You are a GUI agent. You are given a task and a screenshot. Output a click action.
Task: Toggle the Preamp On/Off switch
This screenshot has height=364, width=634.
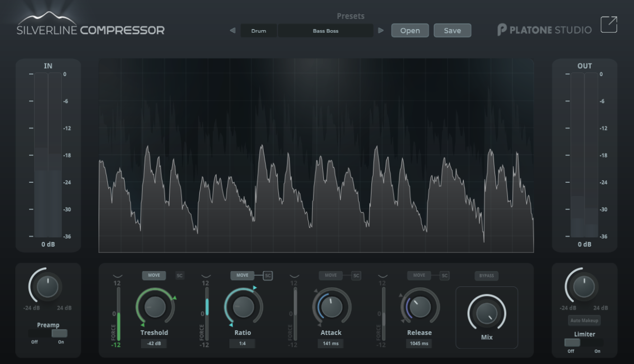[x=48, y=333]
